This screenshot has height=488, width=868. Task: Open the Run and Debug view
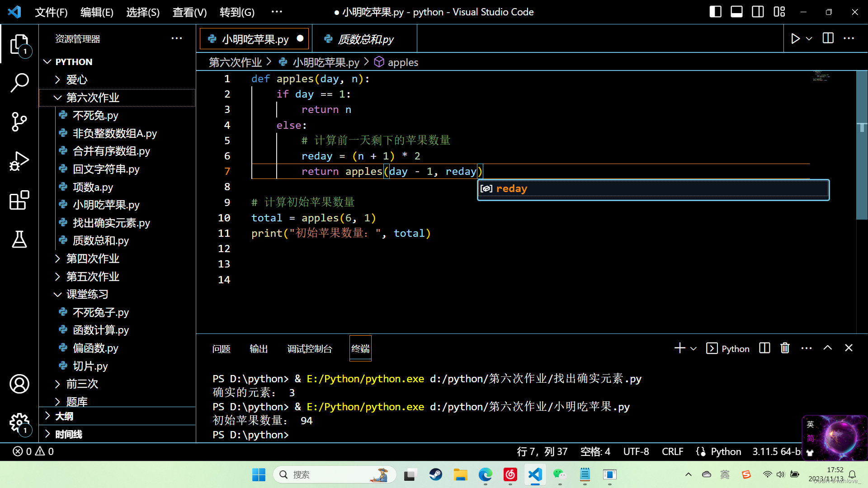(19, 161)
